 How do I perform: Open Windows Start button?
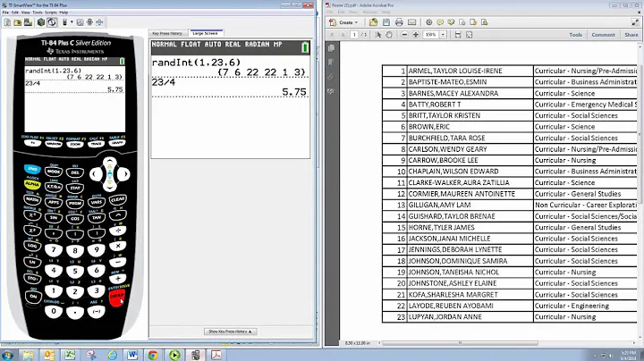coord(7,355)
